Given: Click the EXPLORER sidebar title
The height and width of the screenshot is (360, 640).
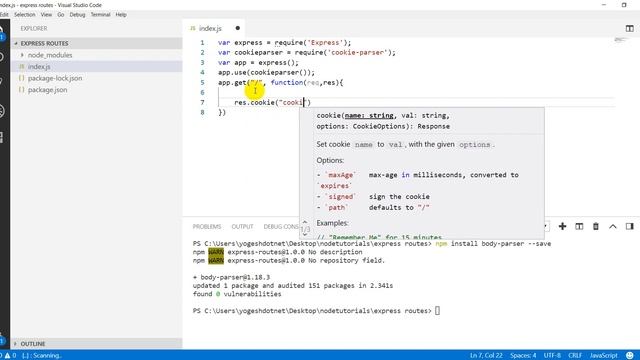Looking at the screenshot, I should point(34,28).
